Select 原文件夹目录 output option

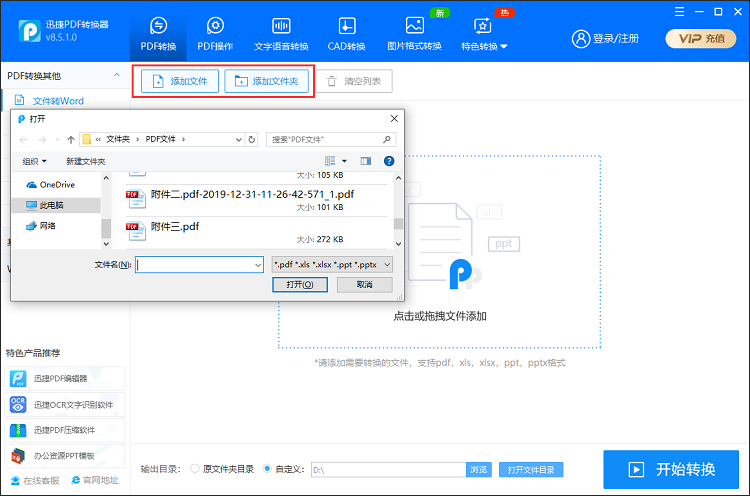click(x=195, y=468)
